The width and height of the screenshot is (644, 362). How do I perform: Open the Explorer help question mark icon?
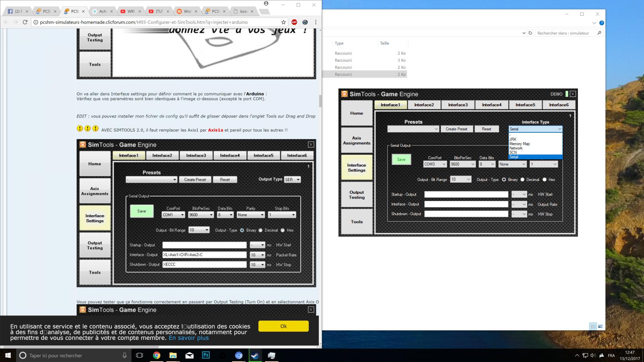[601, 23]
